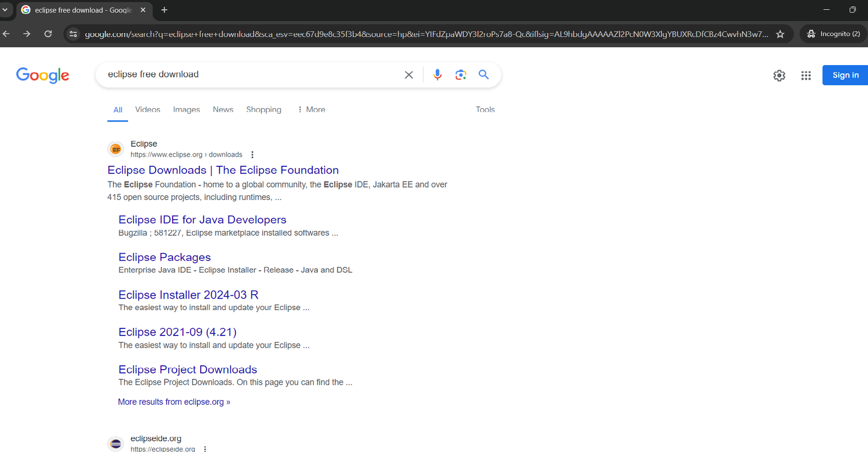
Task: Open Google quick settings gear
Action: click(x=779, y=75)
